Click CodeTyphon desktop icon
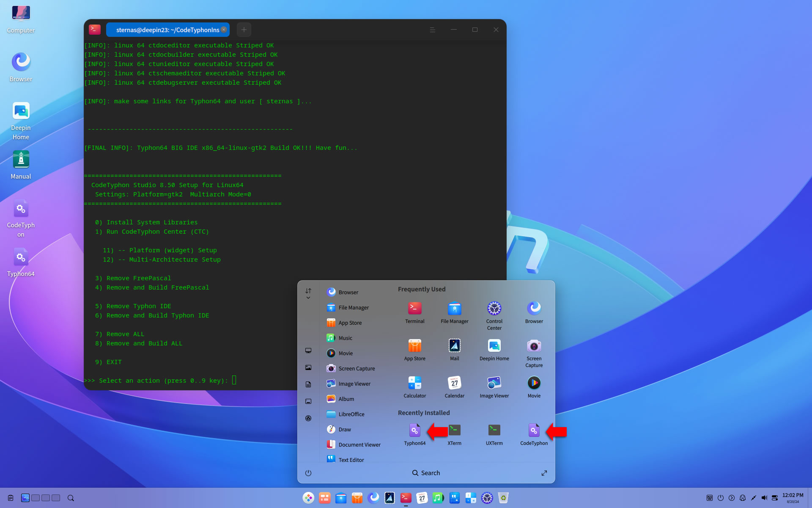This screenshot has width=812, height=508. (x=21, y=218)
